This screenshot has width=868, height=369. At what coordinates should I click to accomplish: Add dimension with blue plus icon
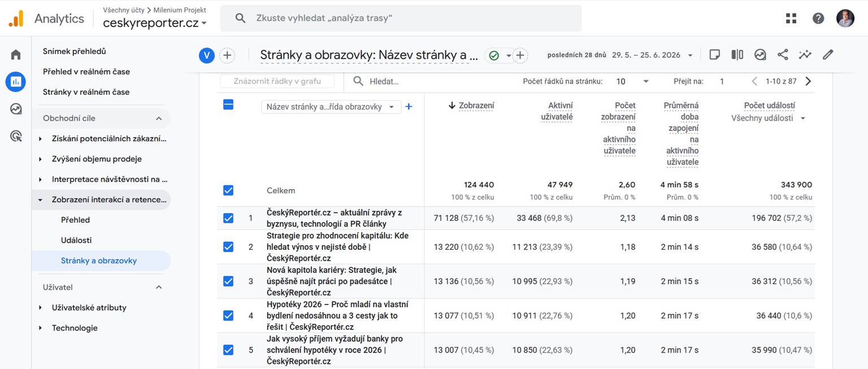(x=409, y=106)
